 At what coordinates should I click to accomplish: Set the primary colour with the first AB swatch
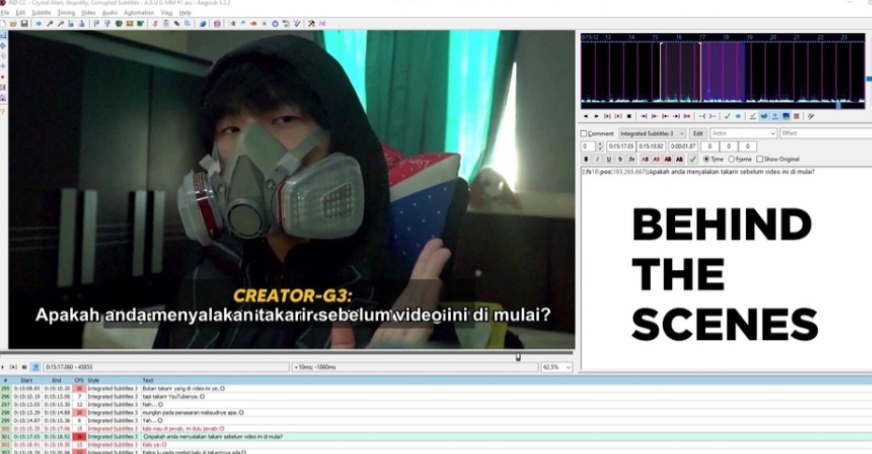645,159
